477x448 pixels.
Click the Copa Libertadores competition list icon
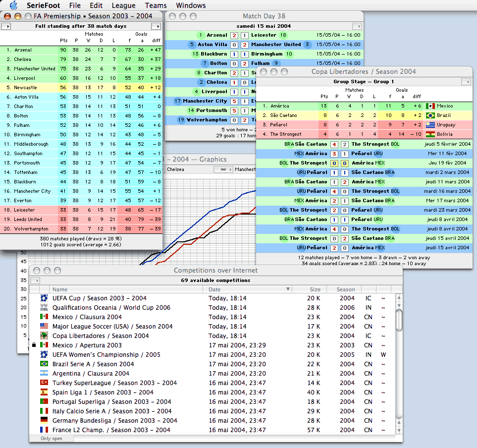(x=44, y=336)
